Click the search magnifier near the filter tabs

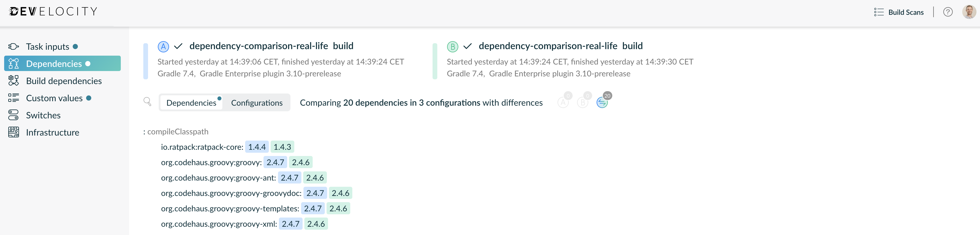point(148,102)
